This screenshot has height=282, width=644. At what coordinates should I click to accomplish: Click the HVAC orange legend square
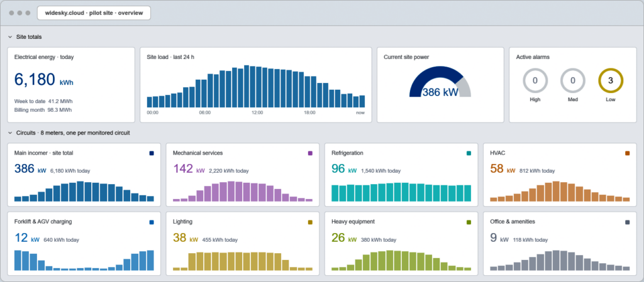[627, 153]
